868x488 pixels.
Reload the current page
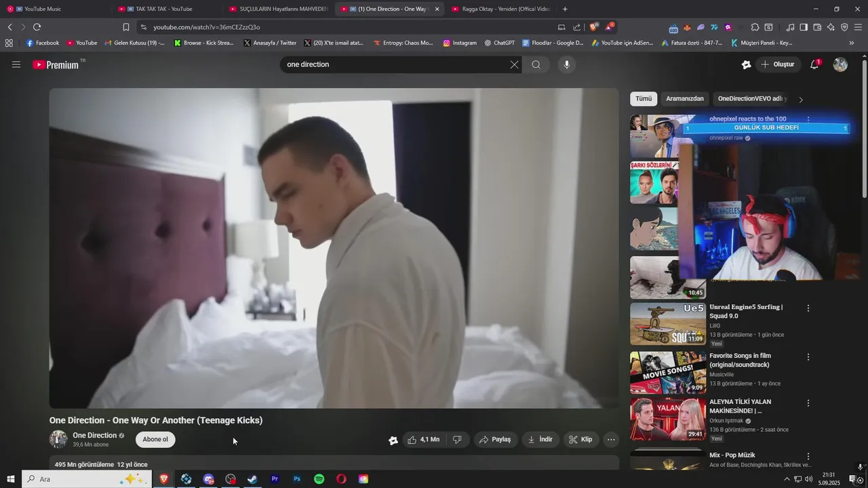[37, 27]
